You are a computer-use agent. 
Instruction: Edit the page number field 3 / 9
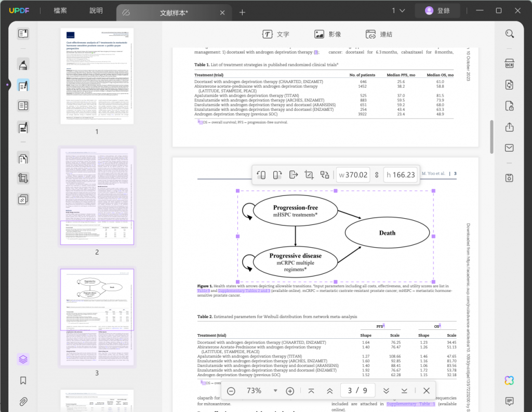[357, 391]
